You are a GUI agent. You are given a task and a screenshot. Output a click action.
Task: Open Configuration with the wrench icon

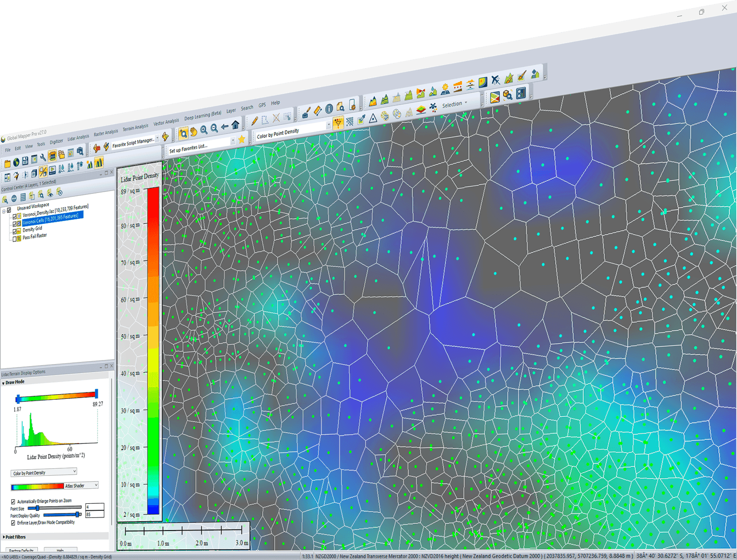tap(43, 157)
